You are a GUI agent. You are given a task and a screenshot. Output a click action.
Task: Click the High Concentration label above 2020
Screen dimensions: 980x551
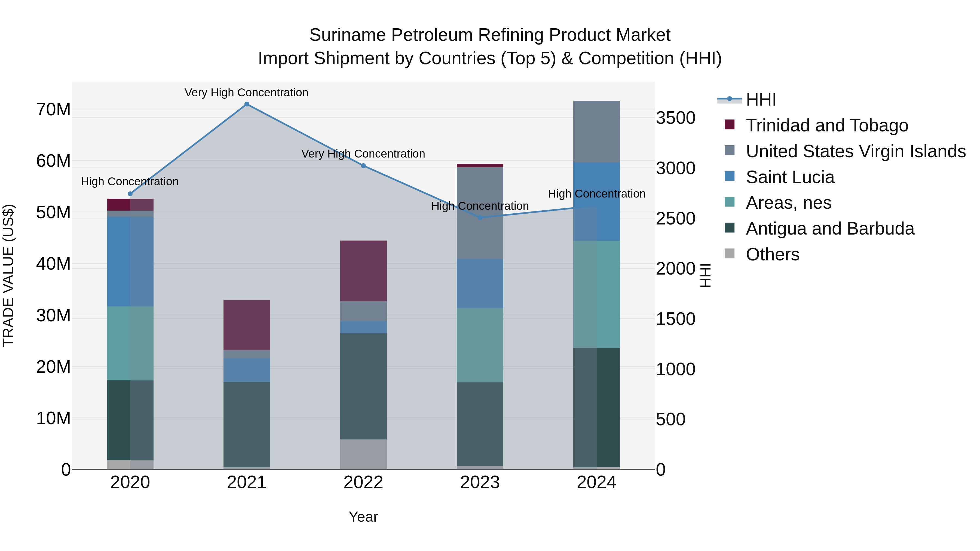click(x=130, y=181)
